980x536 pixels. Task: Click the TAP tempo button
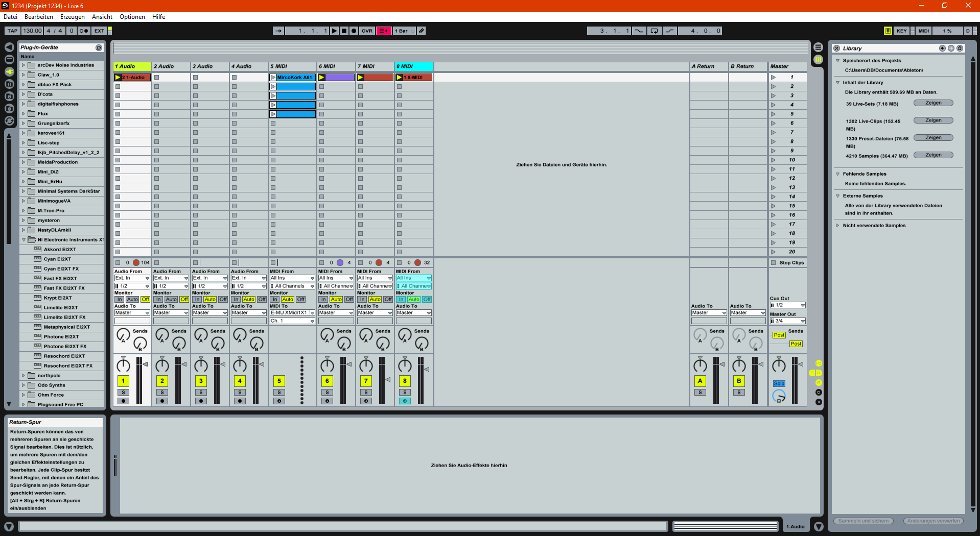click(x=13, y=31)
